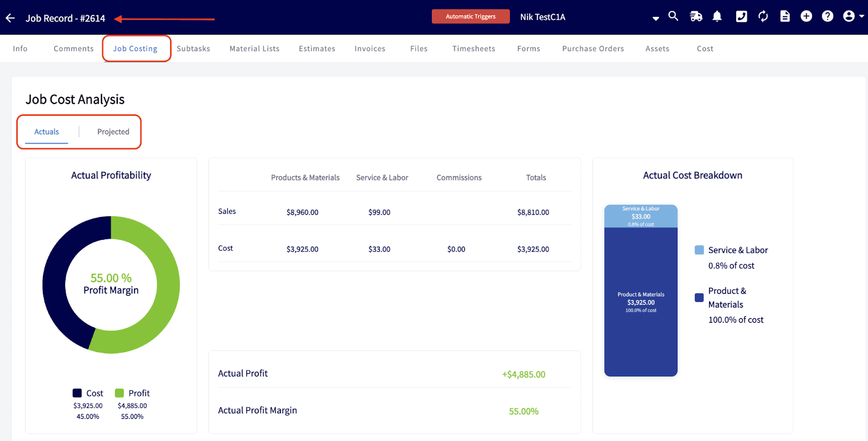Switch to the Projected view
Image resolution: width=868 pixels, height=441 pixels.
pos(113,132)
